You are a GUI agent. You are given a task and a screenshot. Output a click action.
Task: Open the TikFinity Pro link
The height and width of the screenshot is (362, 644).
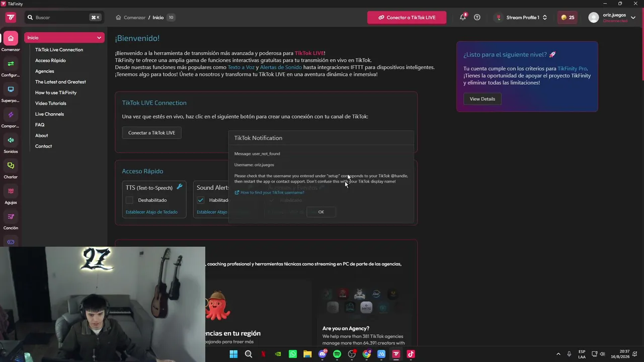[x=572, y=69]
